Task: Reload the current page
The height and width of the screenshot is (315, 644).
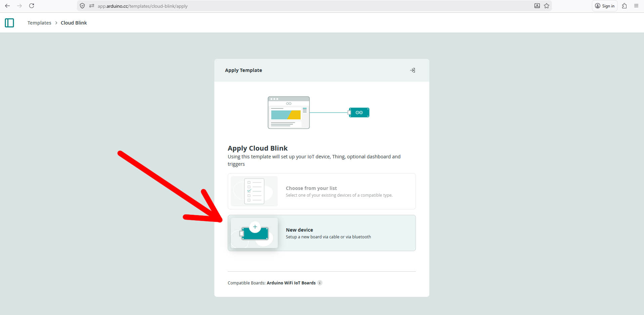Action: click(x=32, y=6)
